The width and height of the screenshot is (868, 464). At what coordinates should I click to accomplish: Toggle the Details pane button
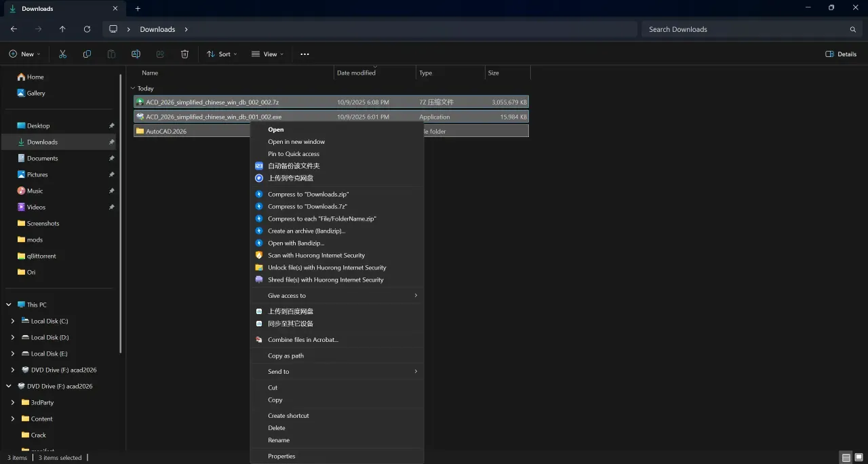point(841,54)
